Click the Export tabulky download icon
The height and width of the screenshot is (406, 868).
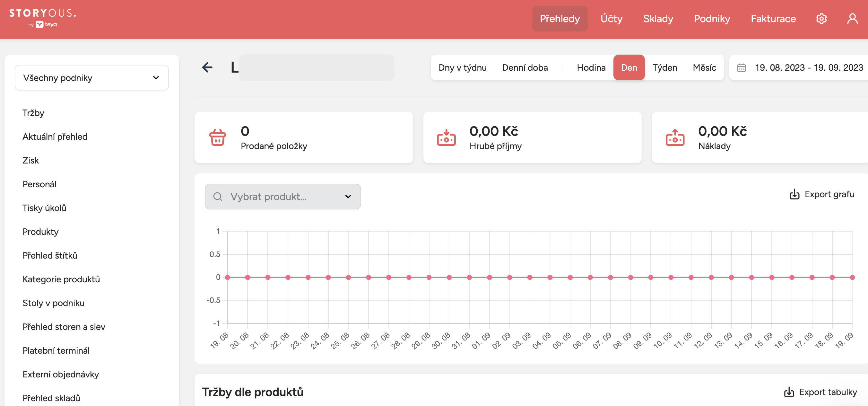click(x=789, y=392)
